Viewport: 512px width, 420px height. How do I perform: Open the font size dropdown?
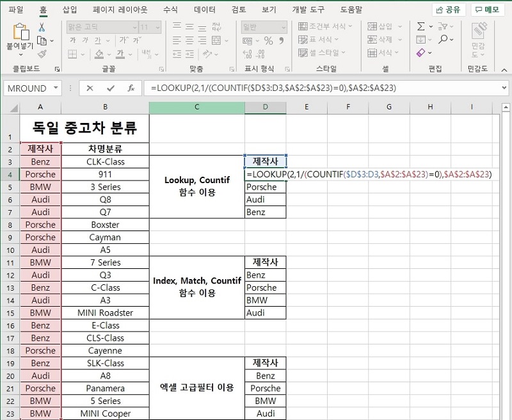(x=157, y=28)
